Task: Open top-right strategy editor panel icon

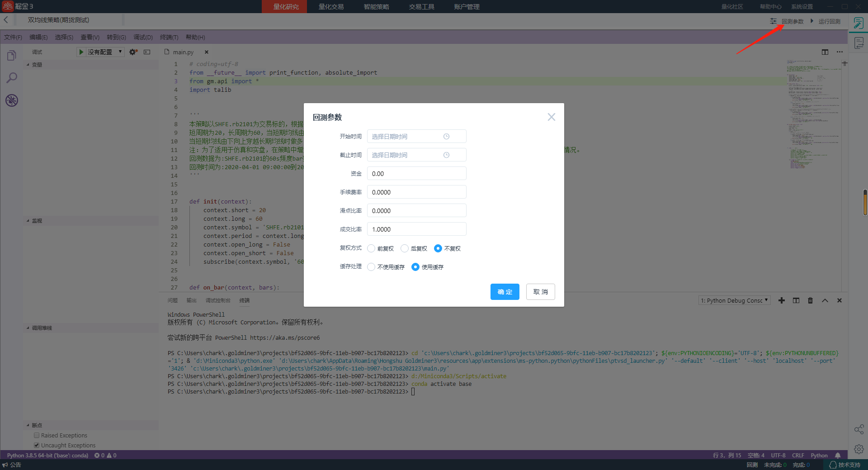Action: [859, 23]
